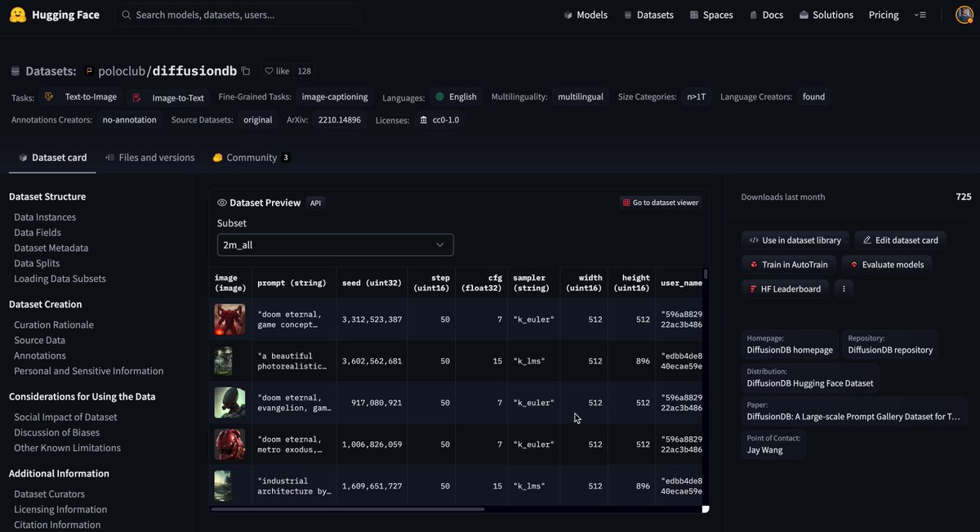Viewport: 980px width, 532px height.
Task: Click the cc0-1.0 license tag
Action: 439,119
